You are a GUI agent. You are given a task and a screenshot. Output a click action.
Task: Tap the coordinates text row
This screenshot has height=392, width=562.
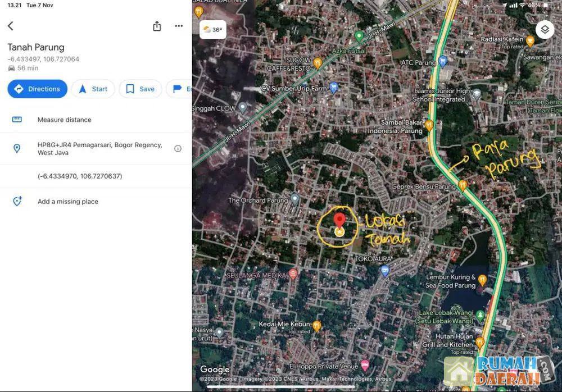[x=80, y=176]
